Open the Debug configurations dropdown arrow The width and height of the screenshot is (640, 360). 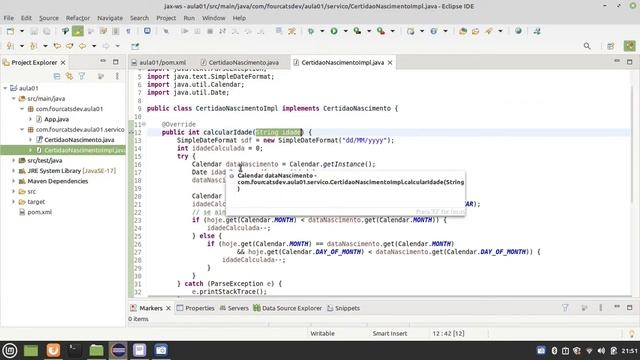[x=322, y=31]
